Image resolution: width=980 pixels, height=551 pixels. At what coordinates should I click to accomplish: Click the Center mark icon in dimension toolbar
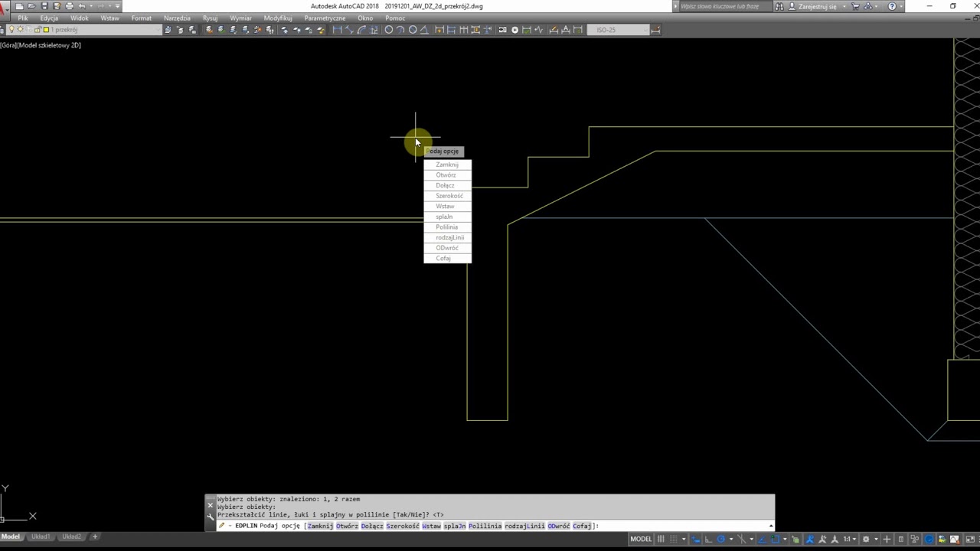point(514,30)
